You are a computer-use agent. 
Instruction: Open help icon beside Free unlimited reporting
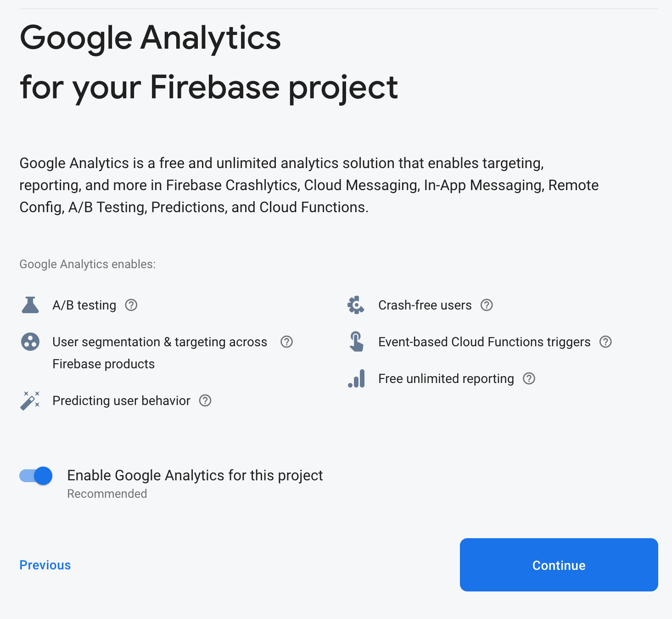pyautogui.click(x=529, y=378)
